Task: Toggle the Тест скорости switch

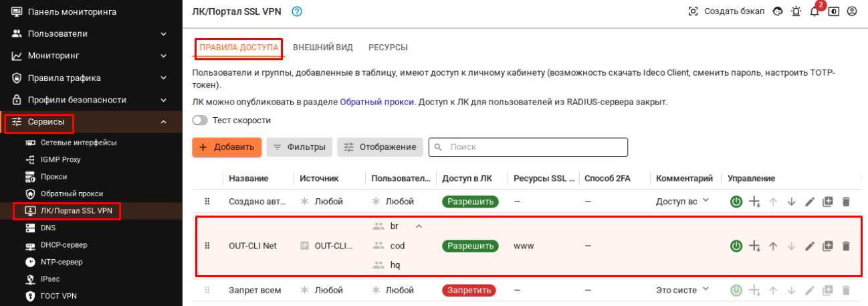Action: pos(200,121)
